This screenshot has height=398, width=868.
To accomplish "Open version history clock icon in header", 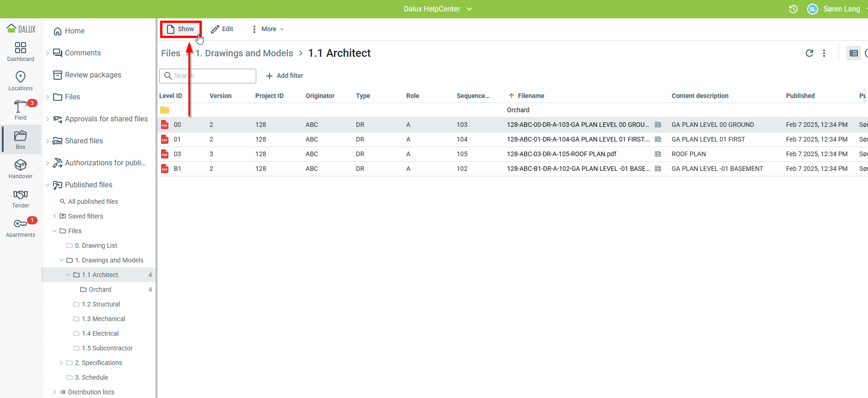I will tap(793, 9).
